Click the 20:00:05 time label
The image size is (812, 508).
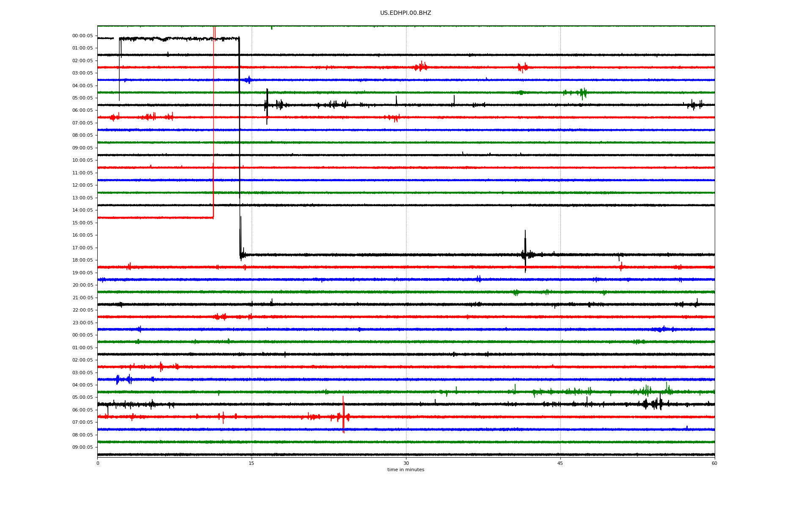(82, 285)
